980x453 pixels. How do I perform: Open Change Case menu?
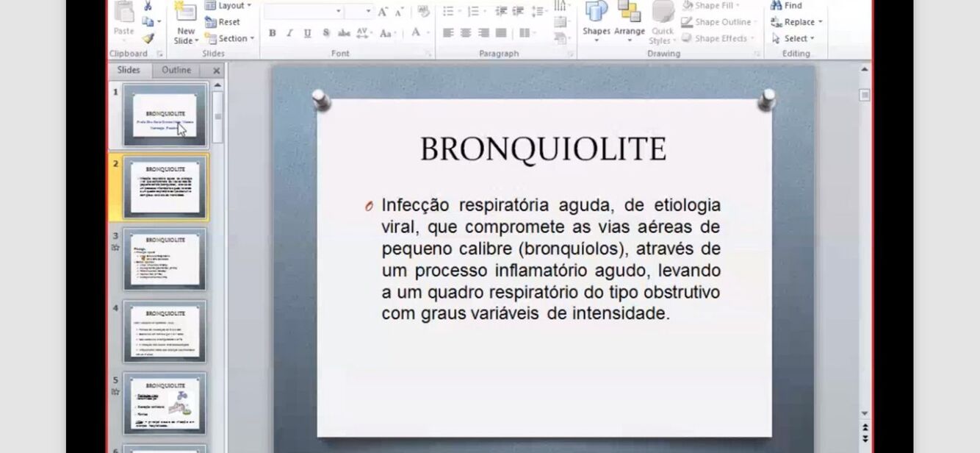[386, 33]
